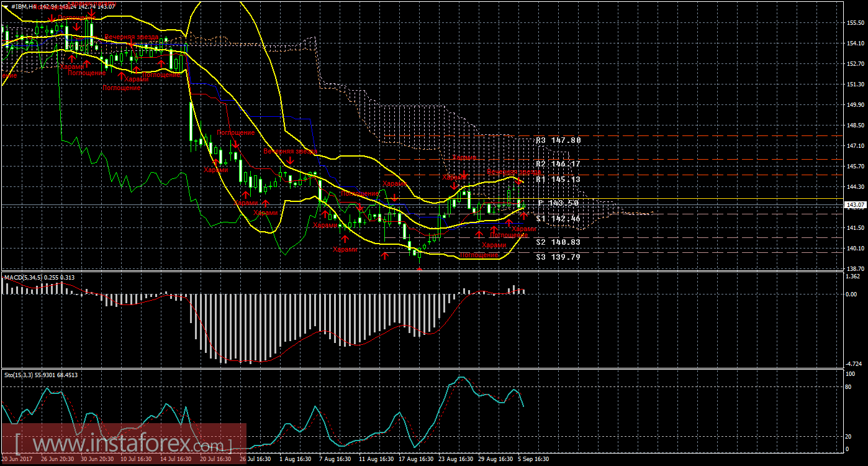
Task: Click the 5 Sep 16:30 time label
Action: coord(534,459)
